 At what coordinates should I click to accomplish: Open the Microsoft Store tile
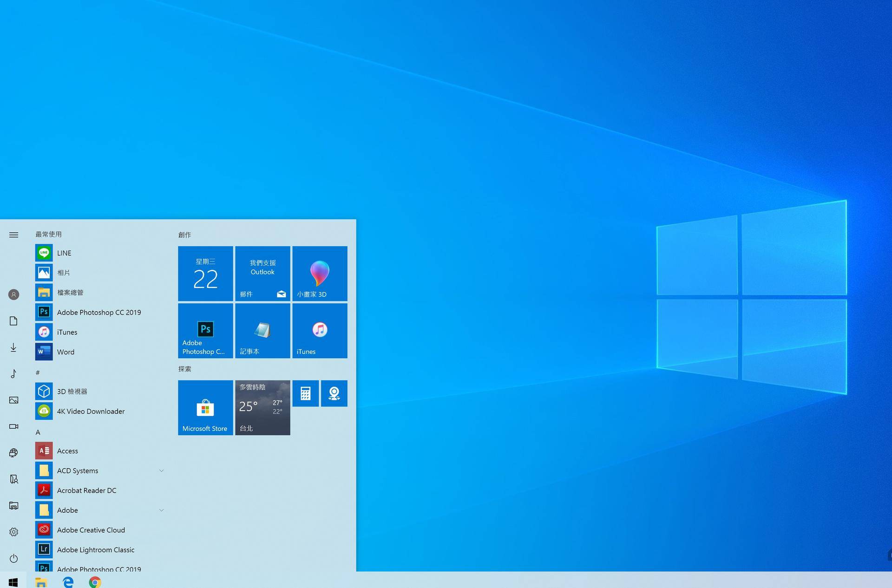tap(205, 408)
